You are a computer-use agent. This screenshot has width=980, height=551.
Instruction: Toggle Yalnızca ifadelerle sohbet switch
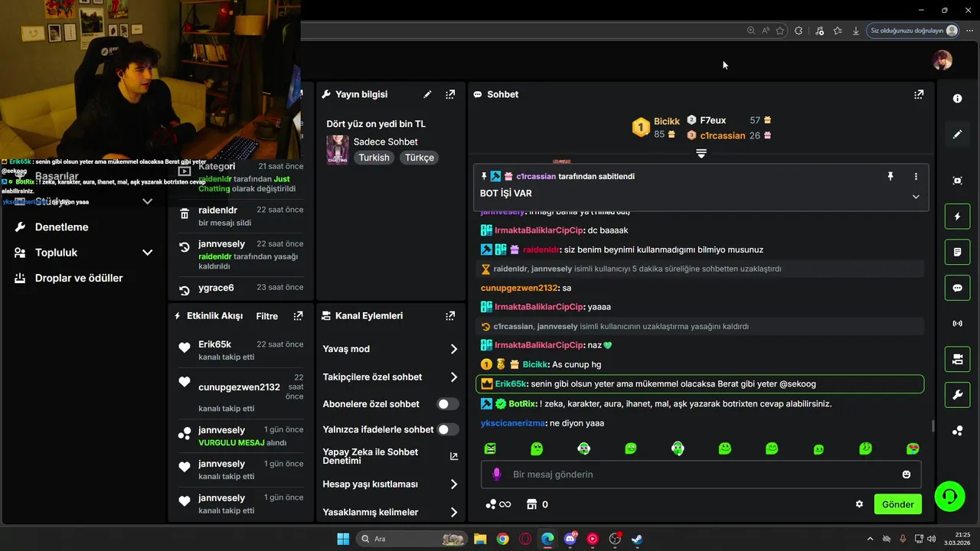pyautogui.click(x=448, y=429)
